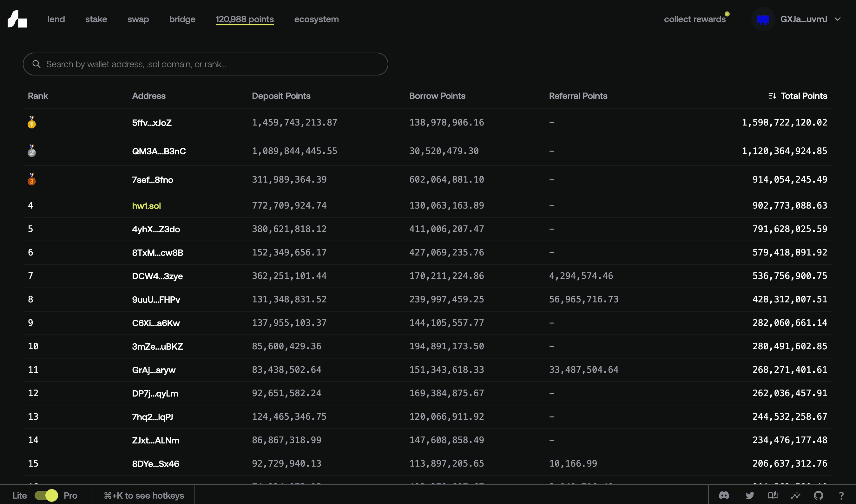Open the bridge tab
Viewport: 856px width, 504px height.
coord(182,19)
